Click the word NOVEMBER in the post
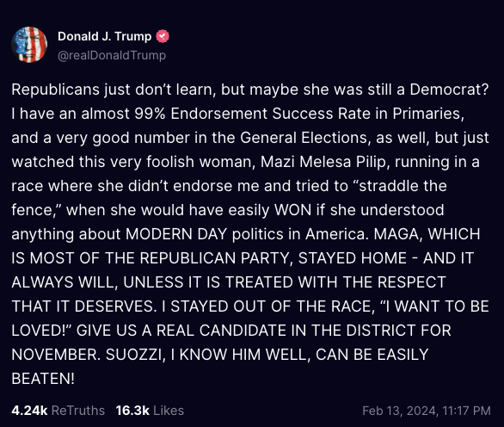The height and width of the screenshot is (427, 504). click(54, 355)
